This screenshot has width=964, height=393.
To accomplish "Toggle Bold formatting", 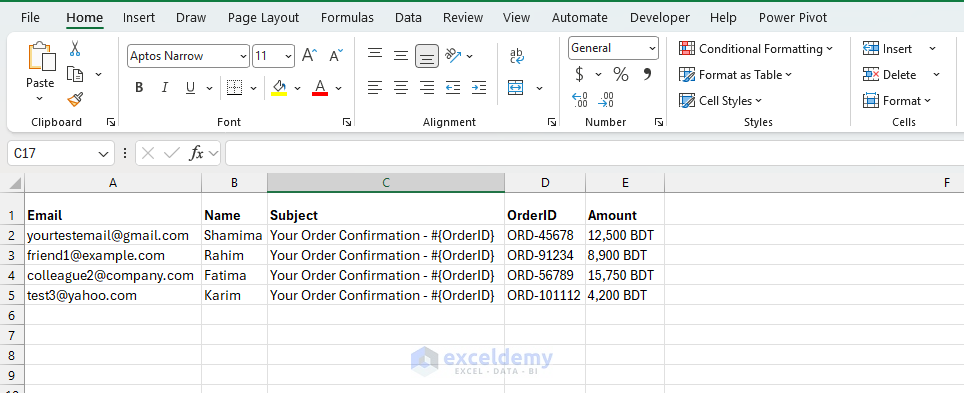I will coord(139,88).
